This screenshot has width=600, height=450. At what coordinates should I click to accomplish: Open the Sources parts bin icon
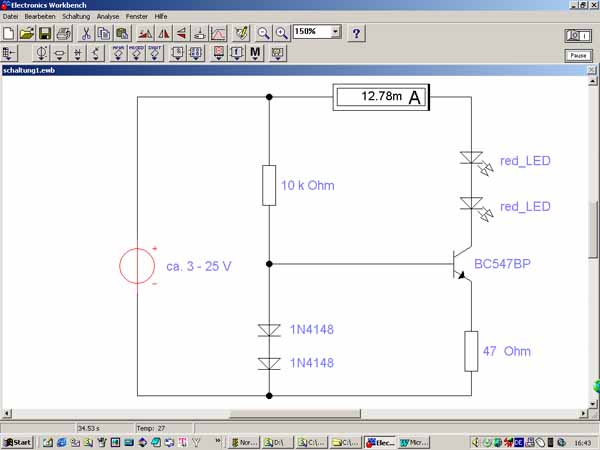[x=42, y=53]
